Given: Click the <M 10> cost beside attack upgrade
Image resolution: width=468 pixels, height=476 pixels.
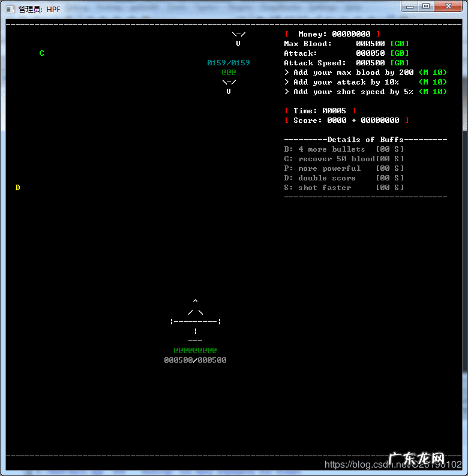Looking at the screenshot, I should coord(433,82).
